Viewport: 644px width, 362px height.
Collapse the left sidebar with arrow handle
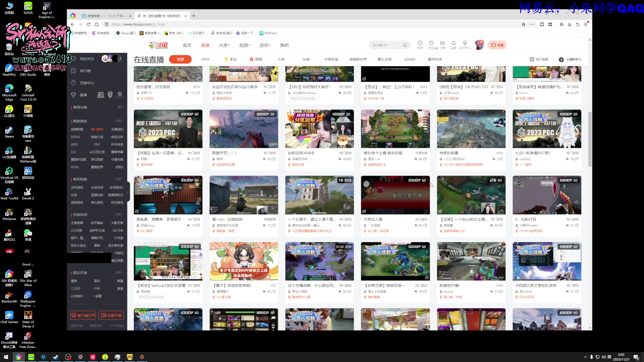coord(127,192)
